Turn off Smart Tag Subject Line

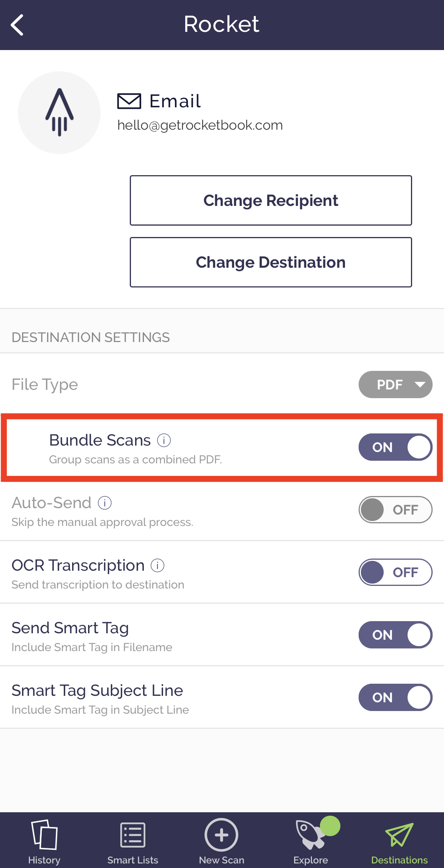point(395,697)
